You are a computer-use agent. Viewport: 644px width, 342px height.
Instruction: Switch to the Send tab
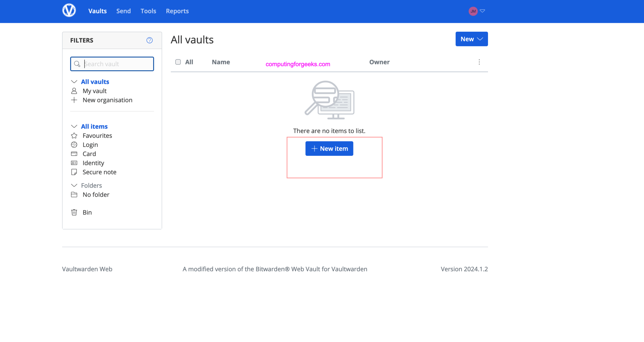tap(124, 11)
